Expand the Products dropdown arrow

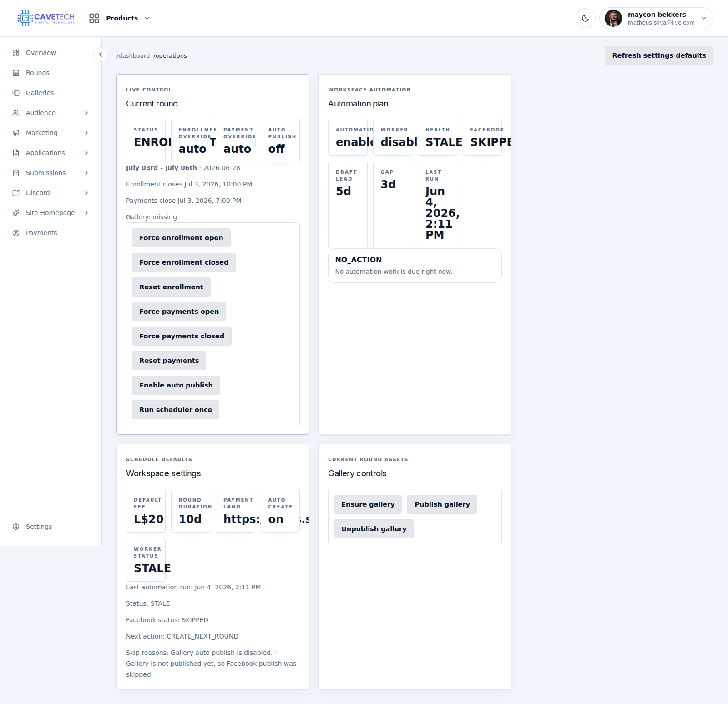point(147,18)
